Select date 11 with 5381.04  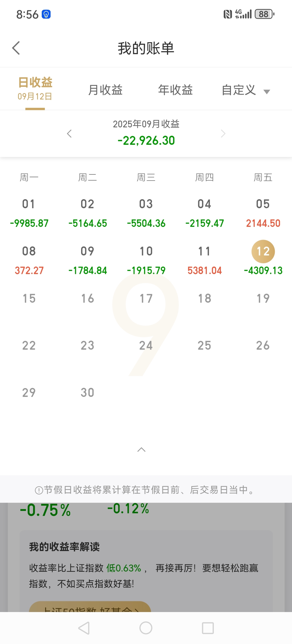pos(204,260)
